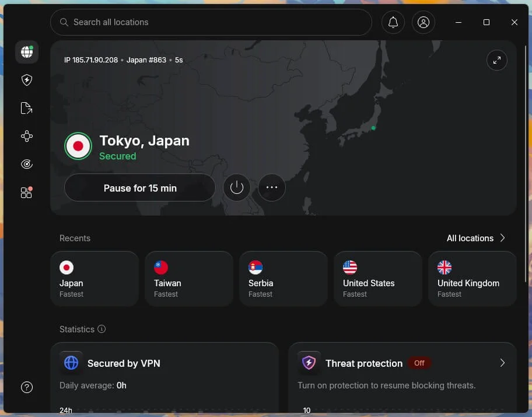Viewport: 532px width, 417px height.
Task: Focus the Search all locations field
Action: click(x=211, y=22)
